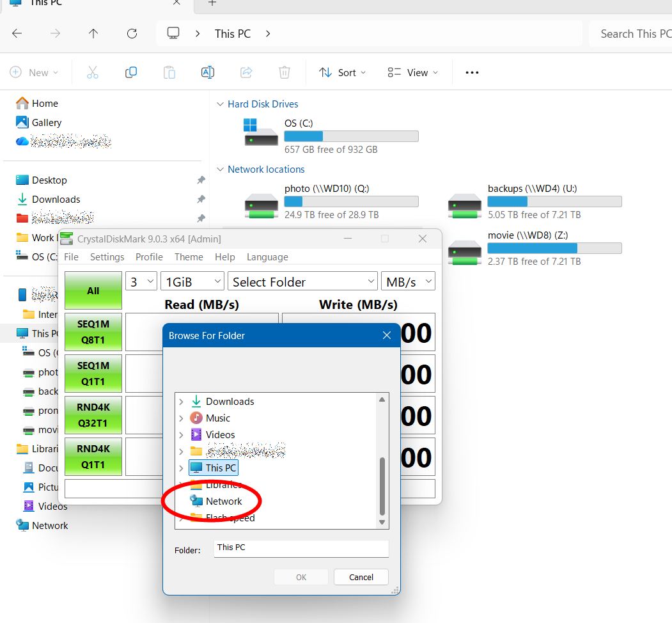Click Cancel in Browse For Folder
This screenshot has height=623, width=672.
361,577
